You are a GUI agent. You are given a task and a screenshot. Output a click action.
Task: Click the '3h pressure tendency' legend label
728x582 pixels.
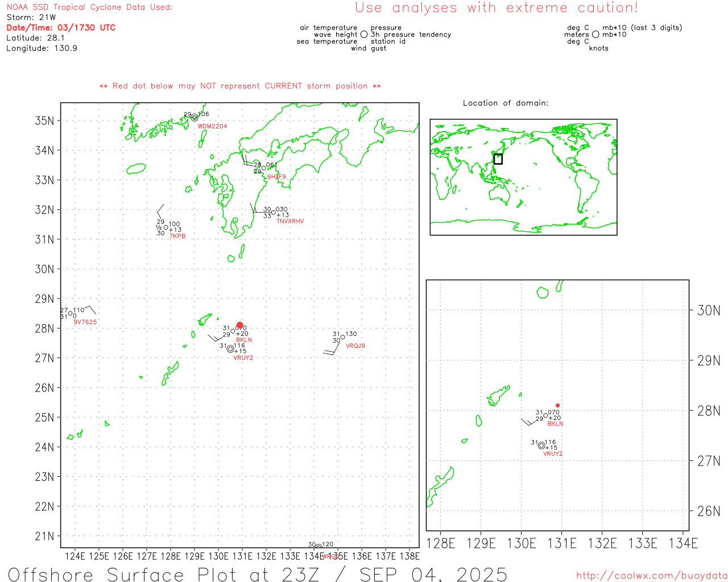coord(411,34)
